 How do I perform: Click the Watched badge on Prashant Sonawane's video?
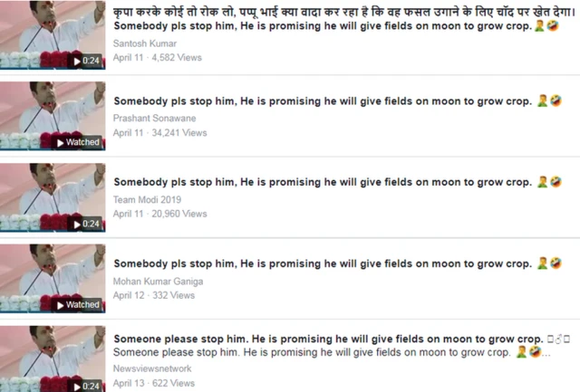(x=79, y=142)
